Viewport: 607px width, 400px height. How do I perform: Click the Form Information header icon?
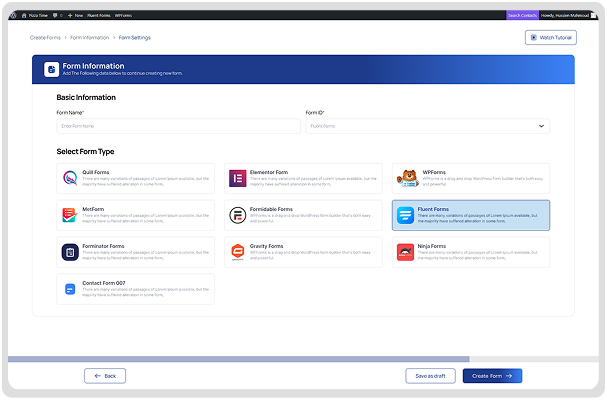click(x=51, y=70)
